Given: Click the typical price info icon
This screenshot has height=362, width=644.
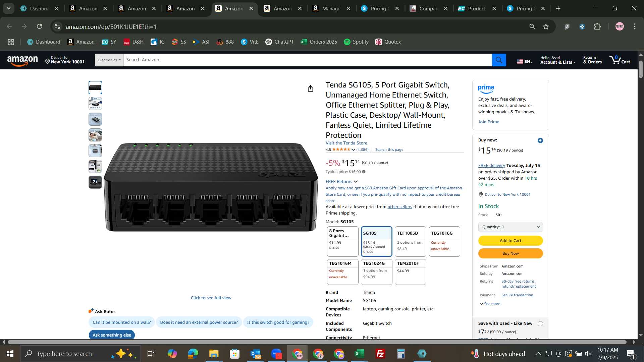Looking at the screenshot, I should (364, 172).
